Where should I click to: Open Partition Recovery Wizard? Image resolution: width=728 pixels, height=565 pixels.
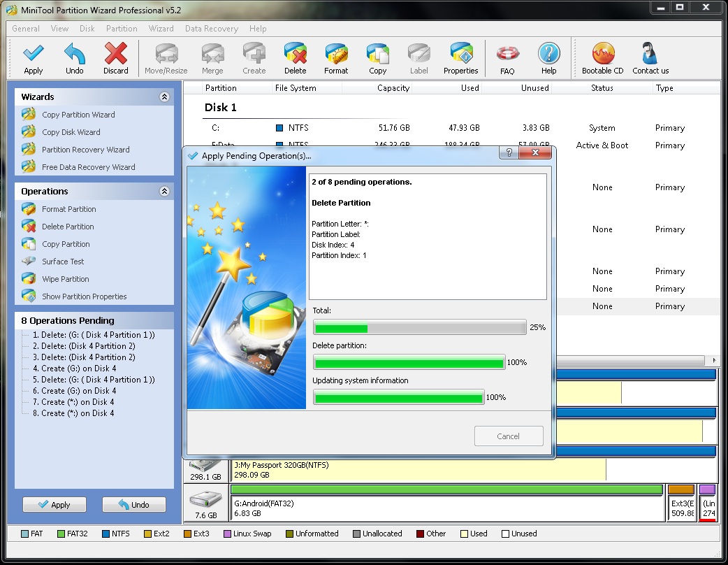coord(85,150)
